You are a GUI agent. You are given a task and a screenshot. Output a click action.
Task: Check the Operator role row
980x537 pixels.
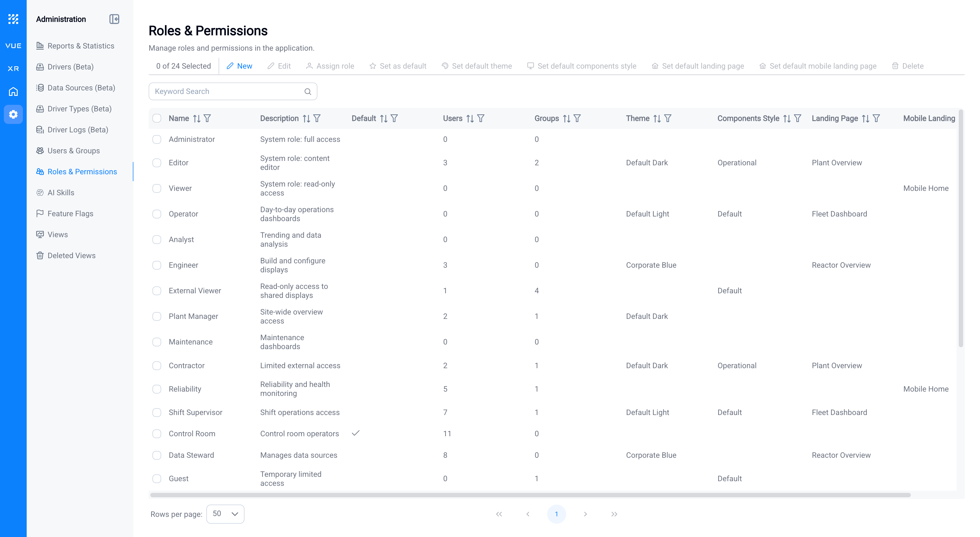(x=157, y=214)
